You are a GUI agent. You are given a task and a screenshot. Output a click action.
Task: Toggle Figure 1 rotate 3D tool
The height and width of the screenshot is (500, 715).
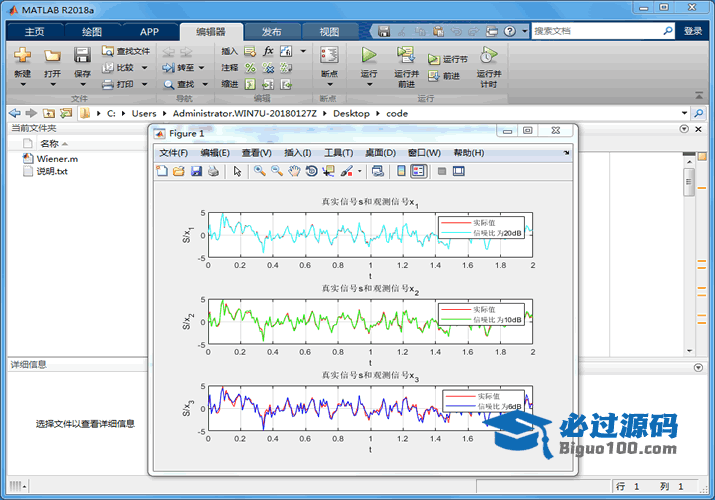point(311,171)
